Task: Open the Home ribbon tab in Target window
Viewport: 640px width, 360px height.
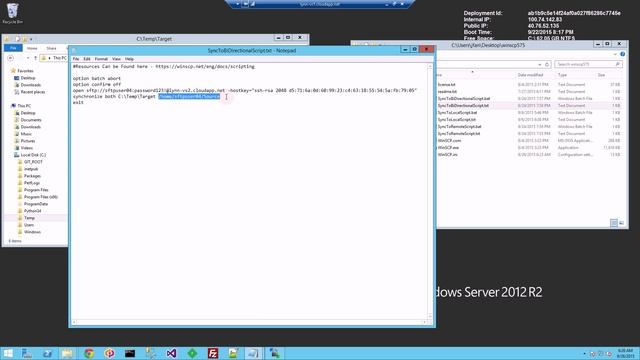Action: coord(32,48)
